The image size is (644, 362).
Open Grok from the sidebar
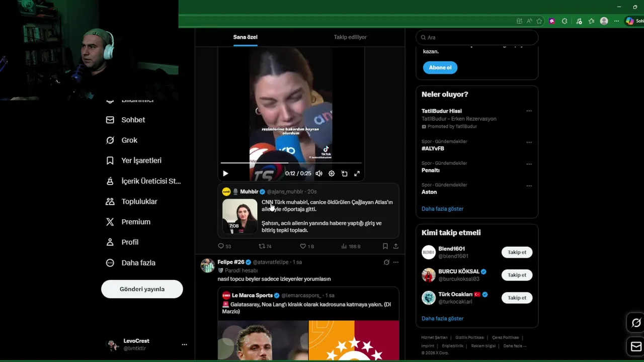pos(122,140)
